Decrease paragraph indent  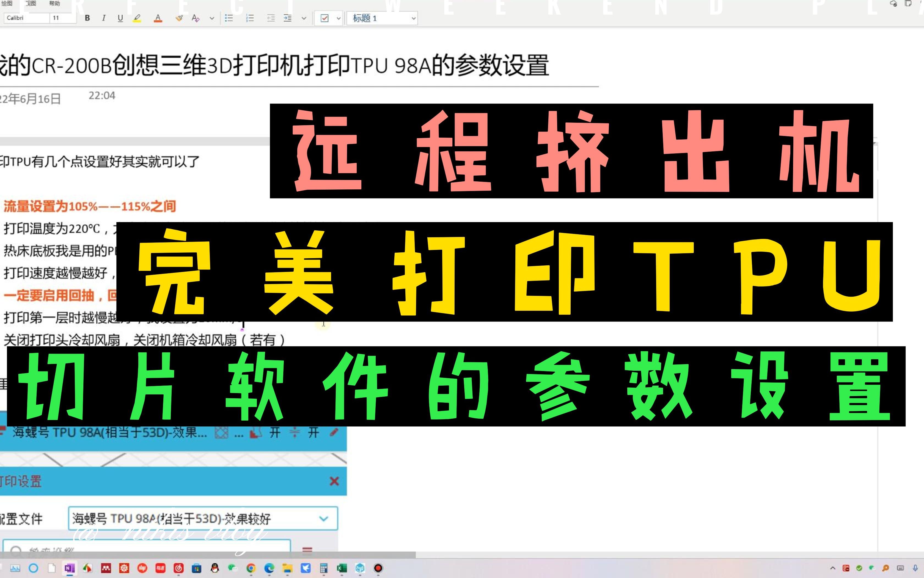click(x=271, y=18)
